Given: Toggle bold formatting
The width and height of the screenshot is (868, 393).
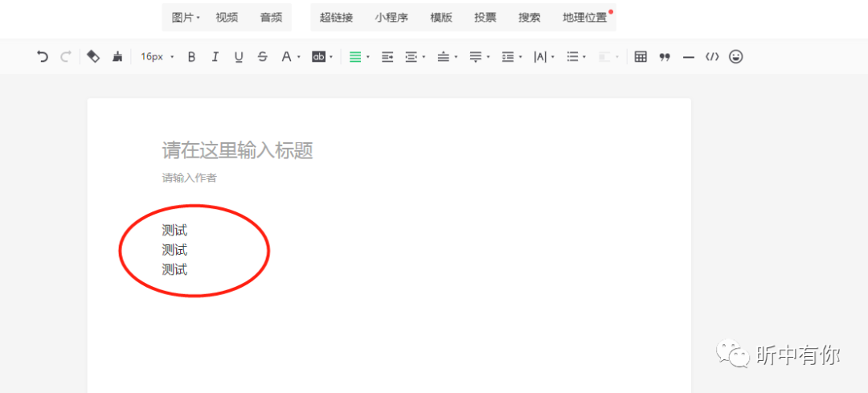Looking at the screenshot, I should pos(191,57).
